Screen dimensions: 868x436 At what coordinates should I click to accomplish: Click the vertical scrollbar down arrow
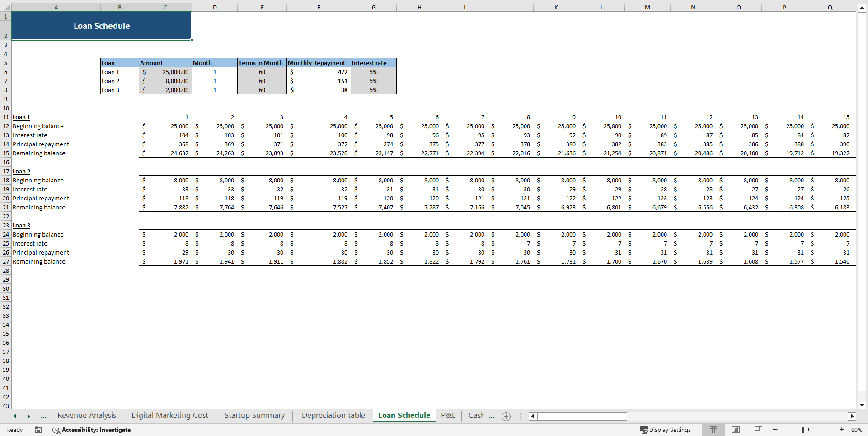click(x=862, y=406)
